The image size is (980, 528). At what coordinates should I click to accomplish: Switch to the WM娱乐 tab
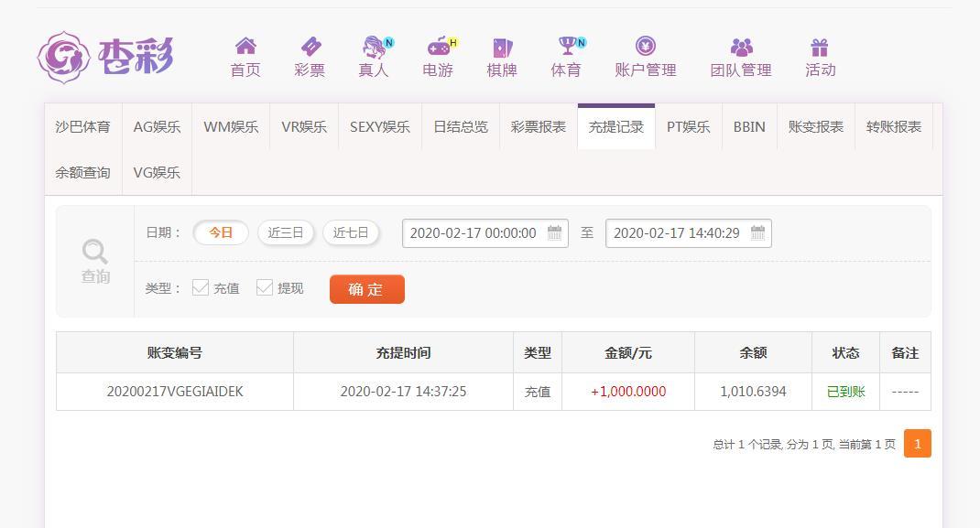coord(231,126)
